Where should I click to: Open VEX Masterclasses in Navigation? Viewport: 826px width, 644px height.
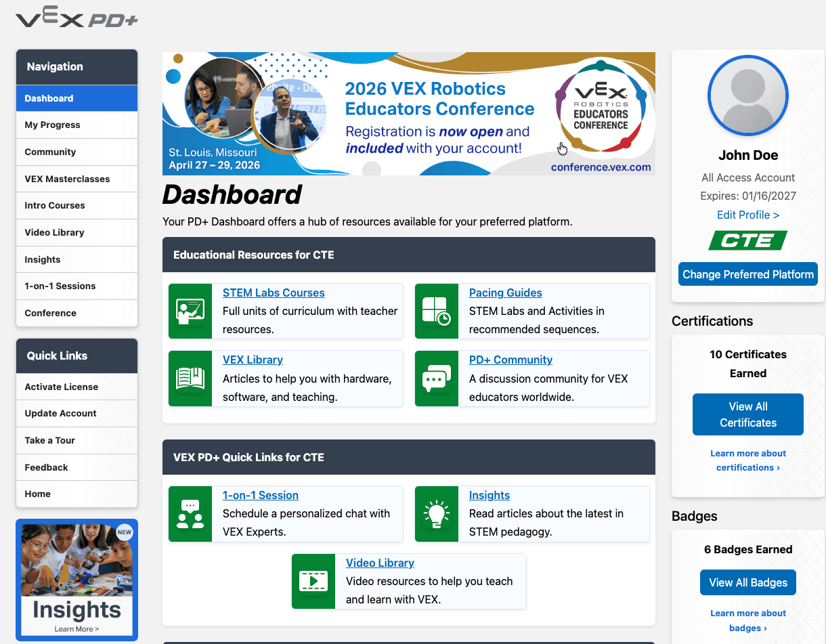[x=77, y=179]
